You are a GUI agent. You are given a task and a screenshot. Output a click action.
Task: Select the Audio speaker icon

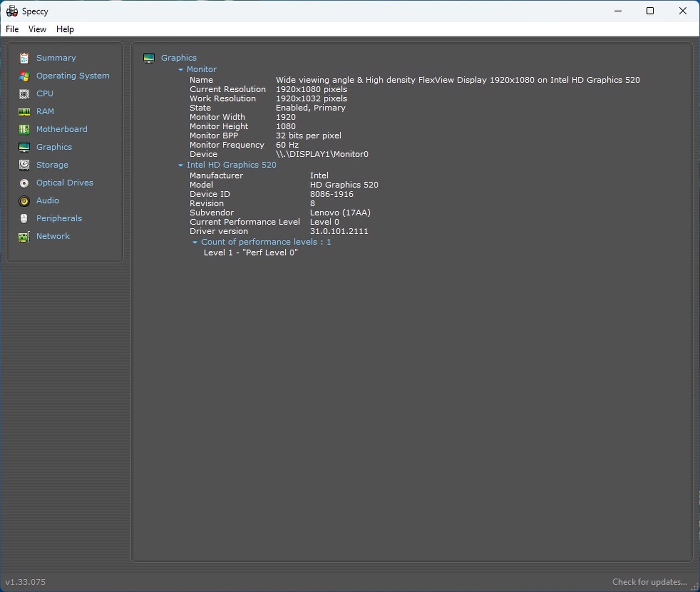coord(24,201)
